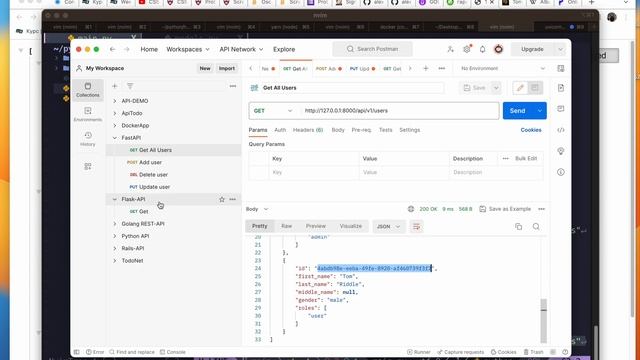This screenshot has height=360, width=640.
Task: Expand the Golang REST-API collection
Action: pos(115,224)
